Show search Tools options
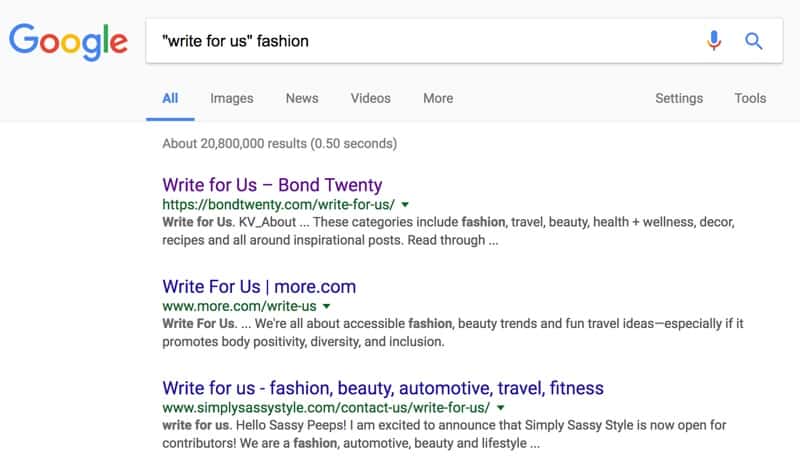The height and width of the screenshot is (464, 800). [750, 98]
